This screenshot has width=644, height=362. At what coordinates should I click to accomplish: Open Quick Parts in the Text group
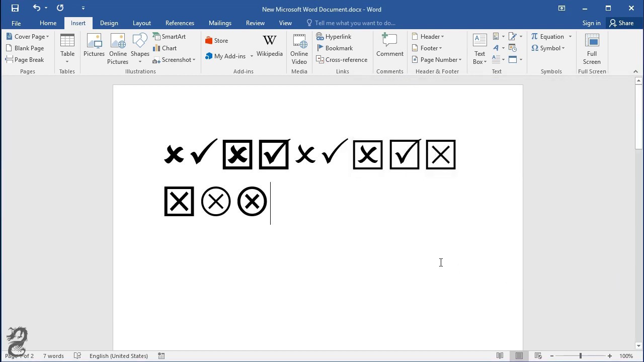[499, 37]
